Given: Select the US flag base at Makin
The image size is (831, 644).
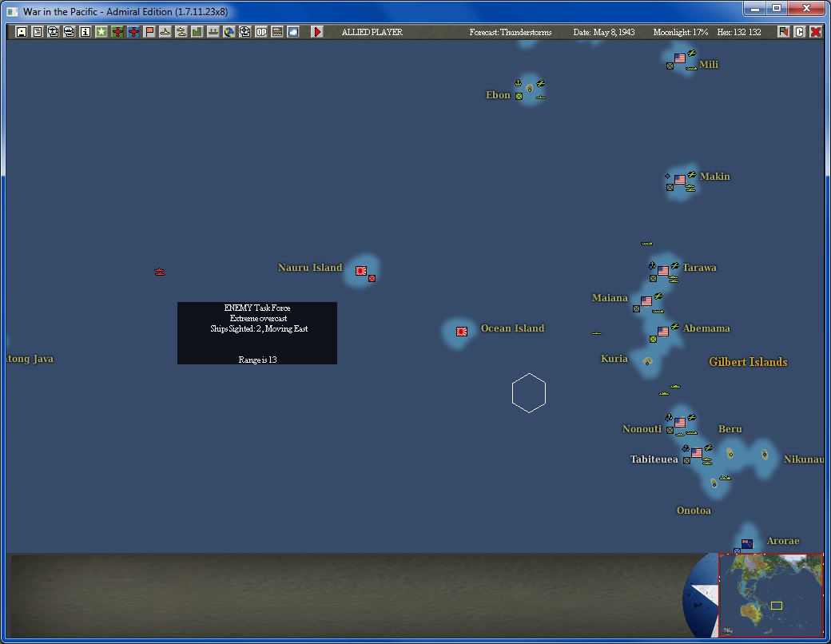Looking at the screenshot, I should 680,180.
